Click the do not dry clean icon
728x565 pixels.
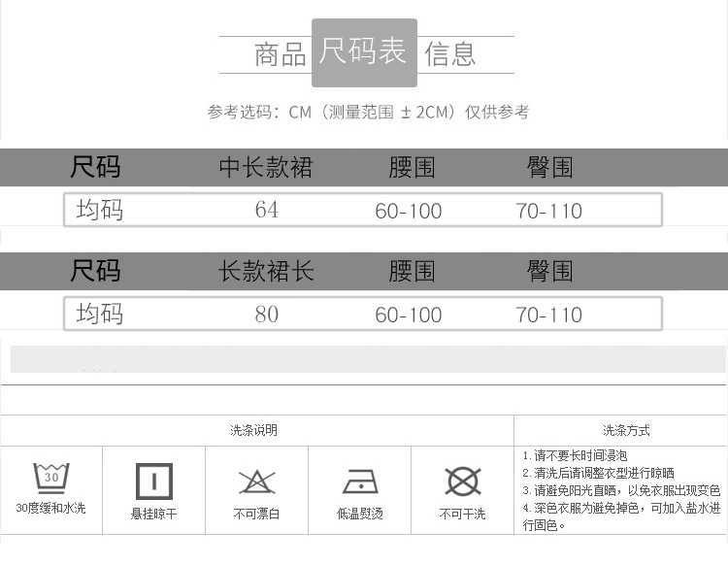click(462, 482)
